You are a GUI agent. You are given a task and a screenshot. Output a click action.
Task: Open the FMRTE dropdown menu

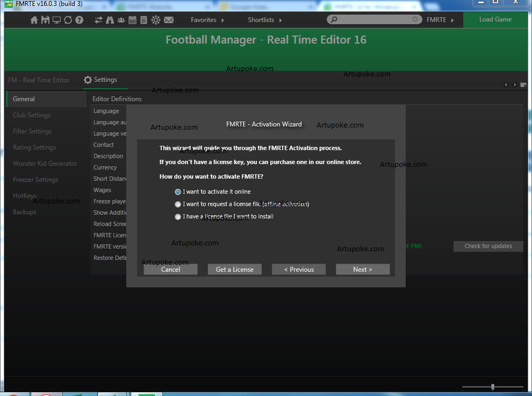pyautogui.click(x=440, y=20)
